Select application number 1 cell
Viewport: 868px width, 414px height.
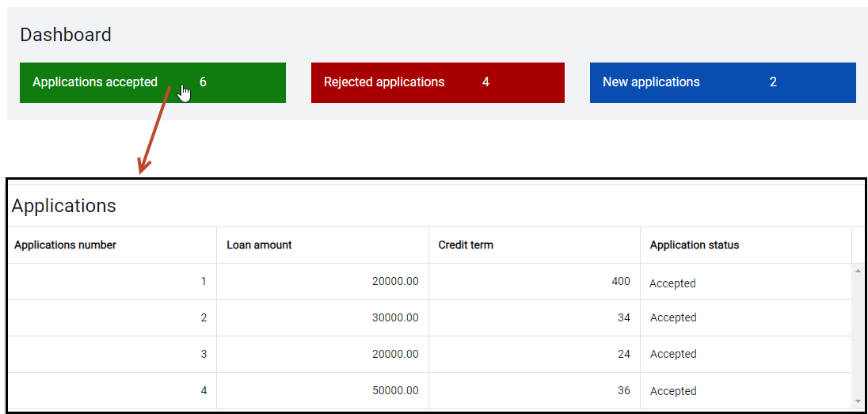pyautogui.click(x=112, y=282)
